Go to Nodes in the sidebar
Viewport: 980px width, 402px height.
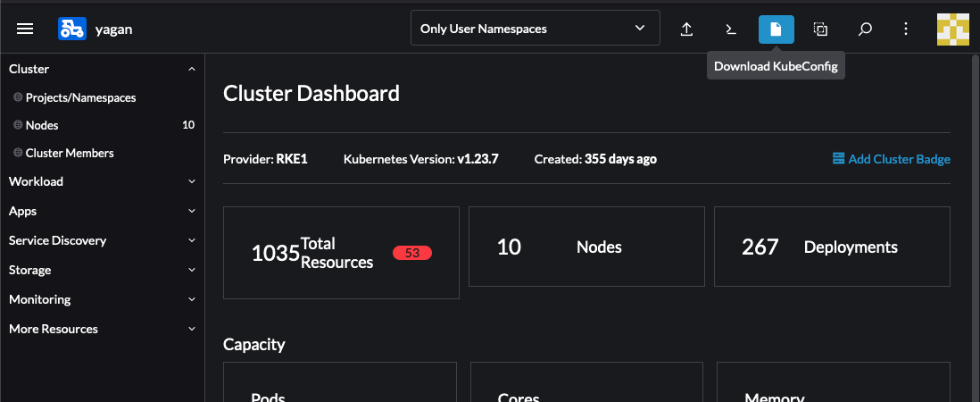point(42,125)
